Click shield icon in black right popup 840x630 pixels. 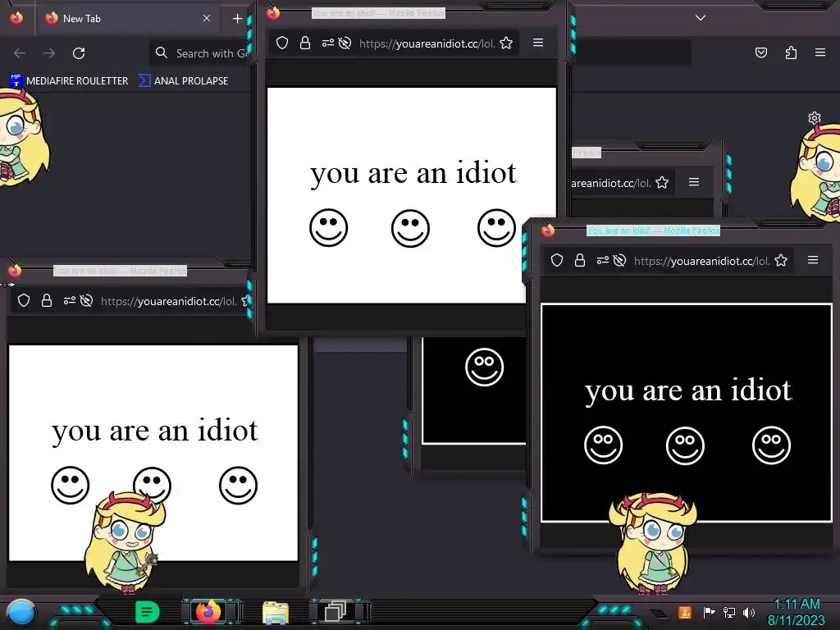557,260
